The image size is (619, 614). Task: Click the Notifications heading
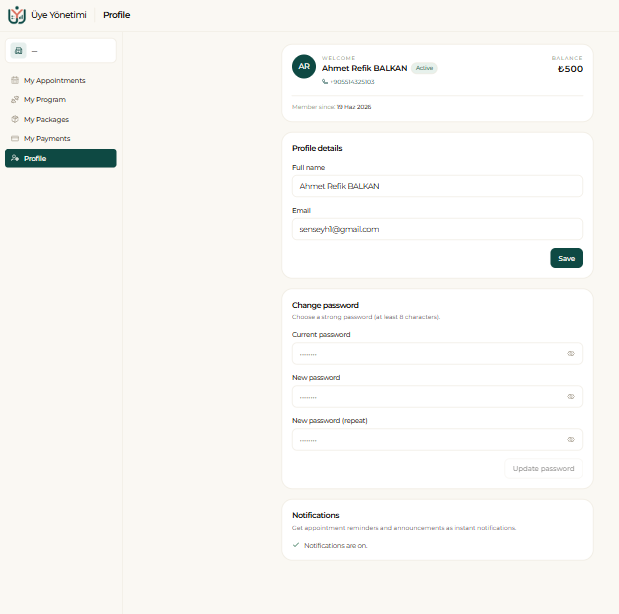[x=316, y=515]
